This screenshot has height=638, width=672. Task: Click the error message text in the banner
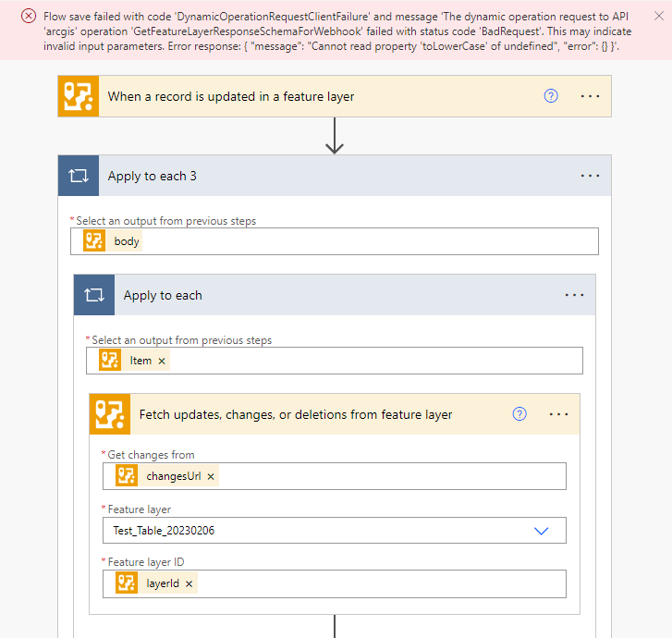[337, 31]
